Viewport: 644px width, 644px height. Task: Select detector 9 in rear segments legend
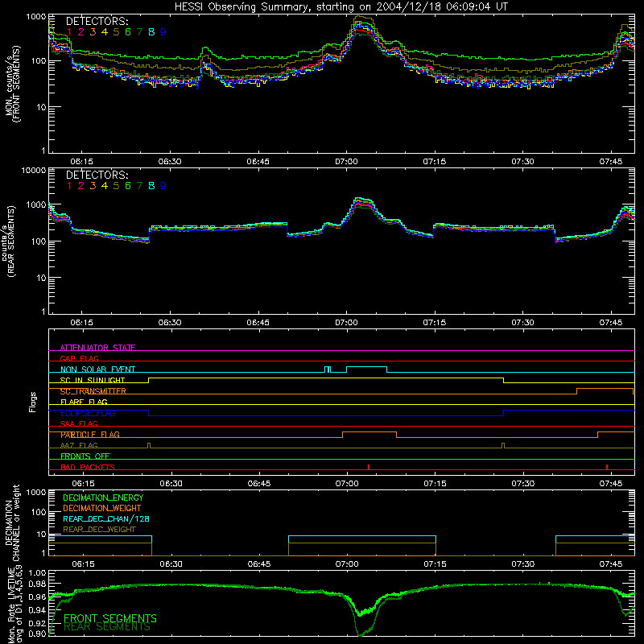coord(163,186)
